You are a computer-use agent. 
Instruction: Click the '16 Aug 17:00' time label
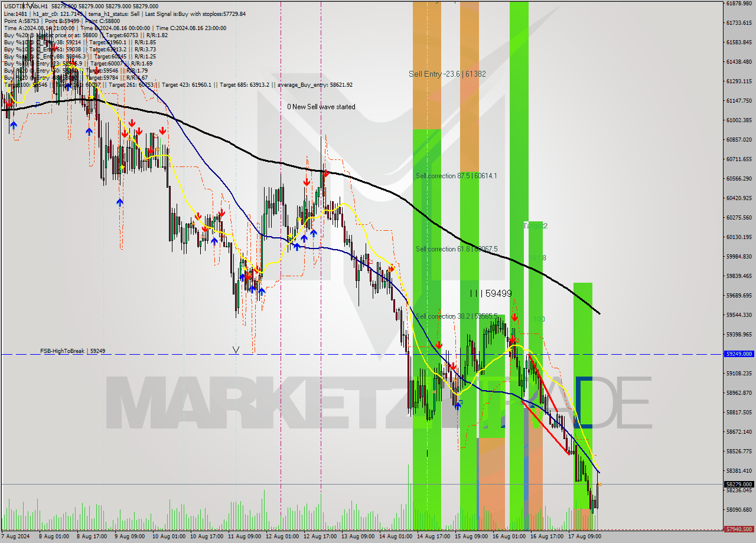coord(547,537)
